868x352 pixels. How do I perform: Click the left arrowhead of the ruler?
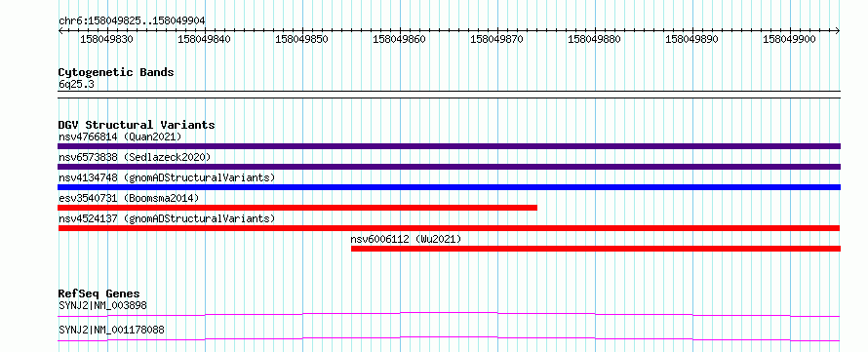60,30
